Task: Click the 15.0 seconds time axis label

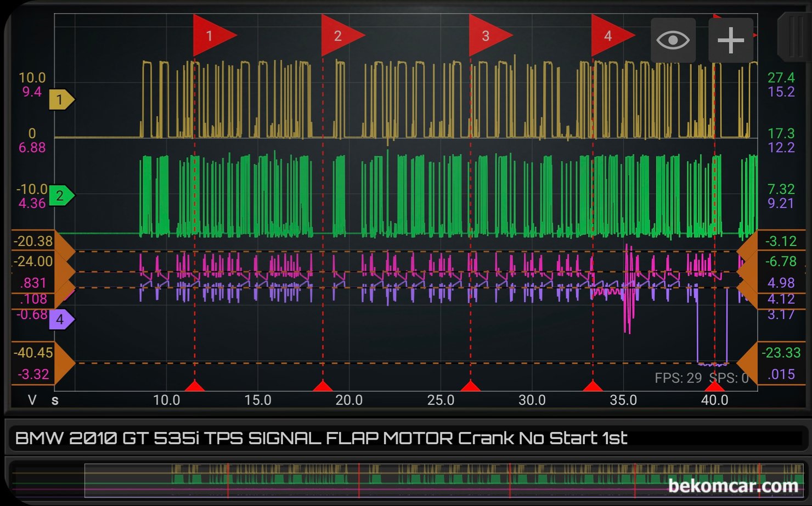Action: [258, 400]
